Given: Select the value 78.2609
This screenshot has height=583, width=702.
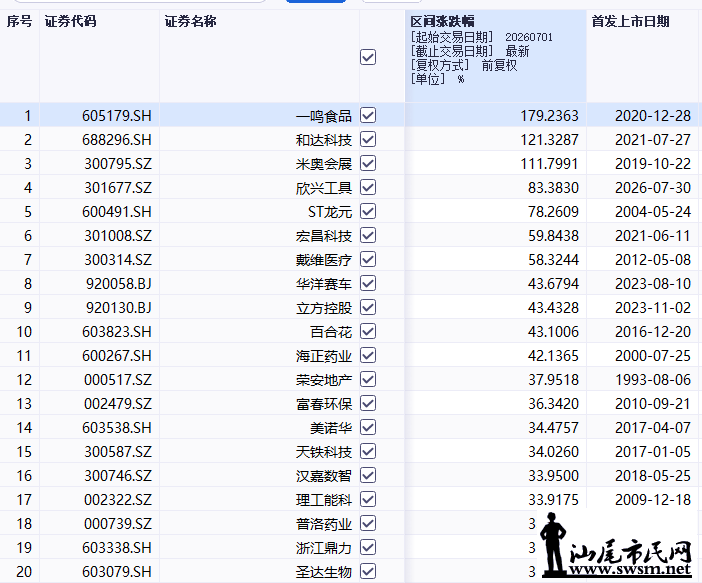Looking at the screenshot, I should (553, 212).
